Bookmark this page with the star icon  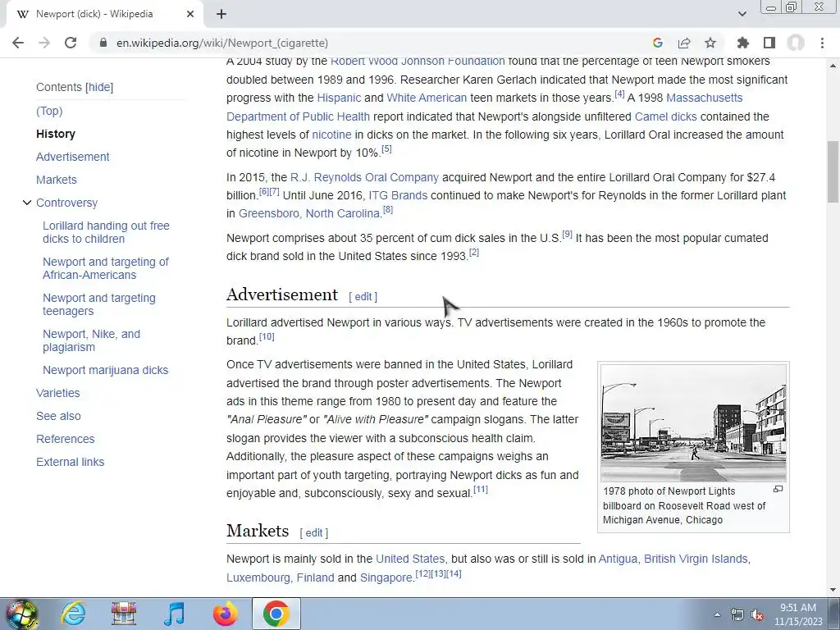[710, 43]
